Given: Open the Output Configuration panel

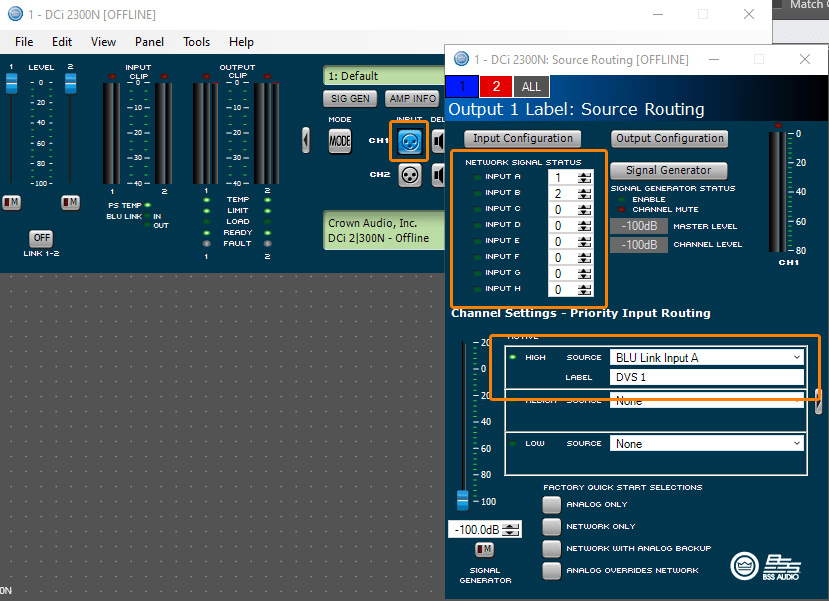Looking at the screenshot, I should (x=669, y=138).
